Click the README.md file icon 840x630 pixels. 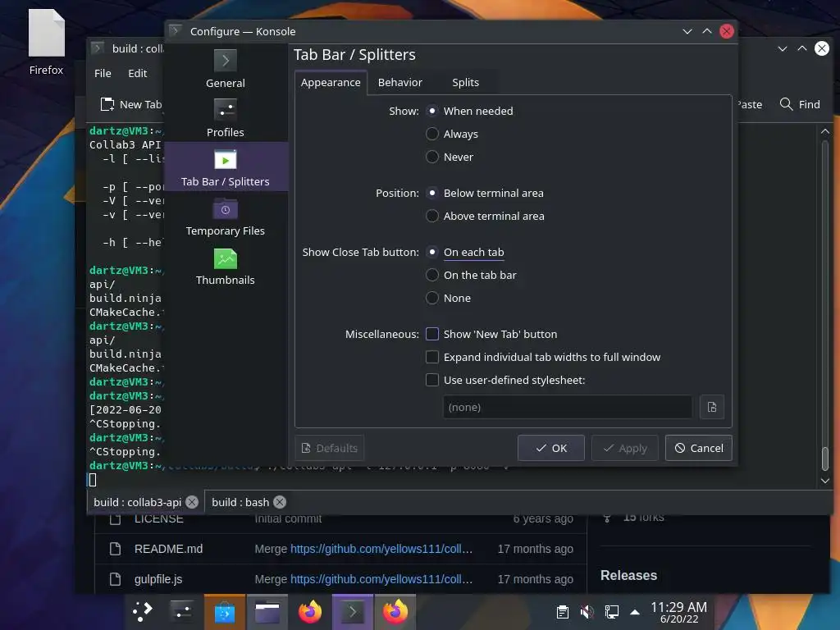115,549
